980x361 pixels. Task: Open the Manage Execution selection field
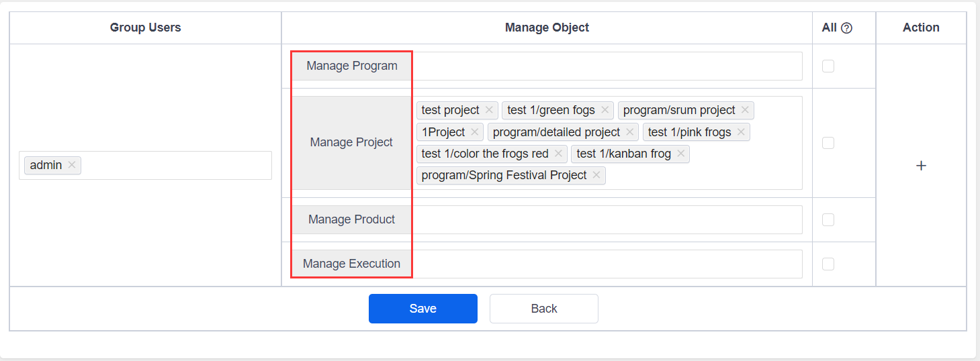point(607,264)
